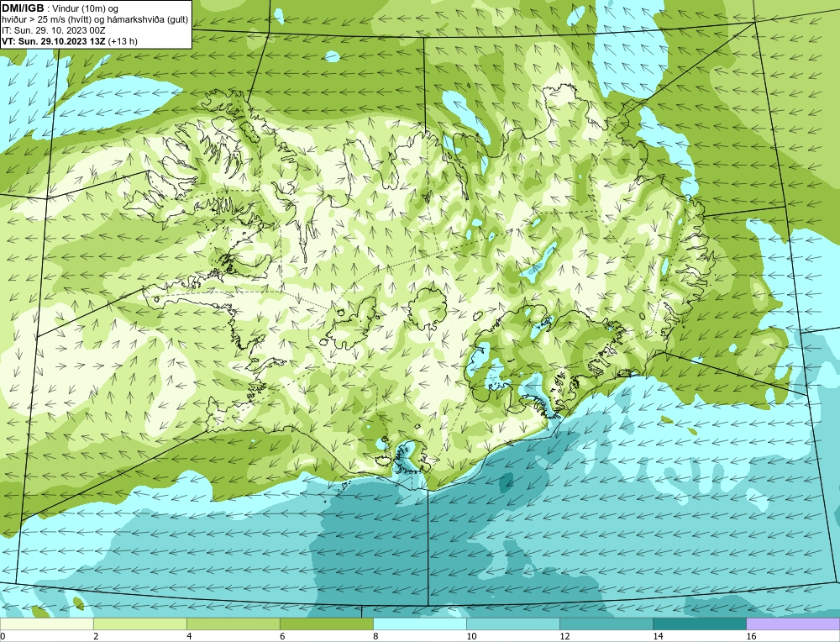Click the 14–16 m/s dark teal legend swatch
This screenshot has height=642, width=840.
[x=699, y=624]
